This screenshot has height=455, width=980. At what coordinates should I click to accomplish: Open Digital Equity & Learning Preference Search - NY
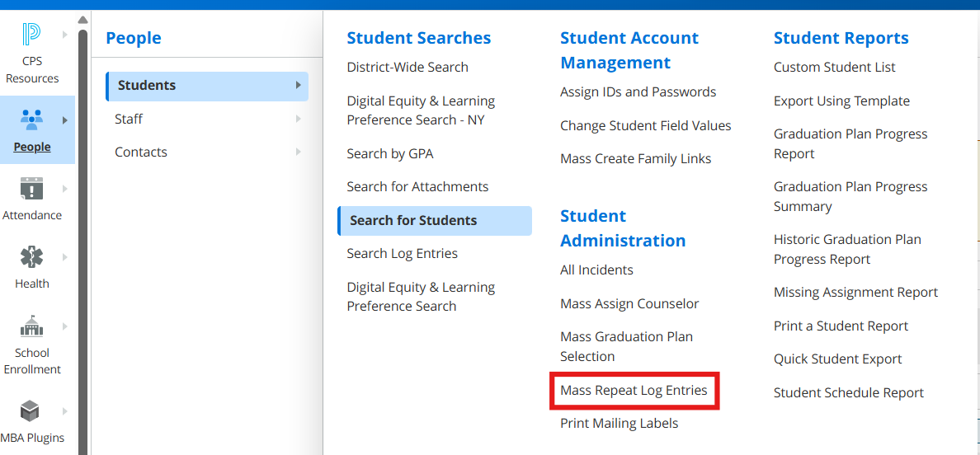421,110
